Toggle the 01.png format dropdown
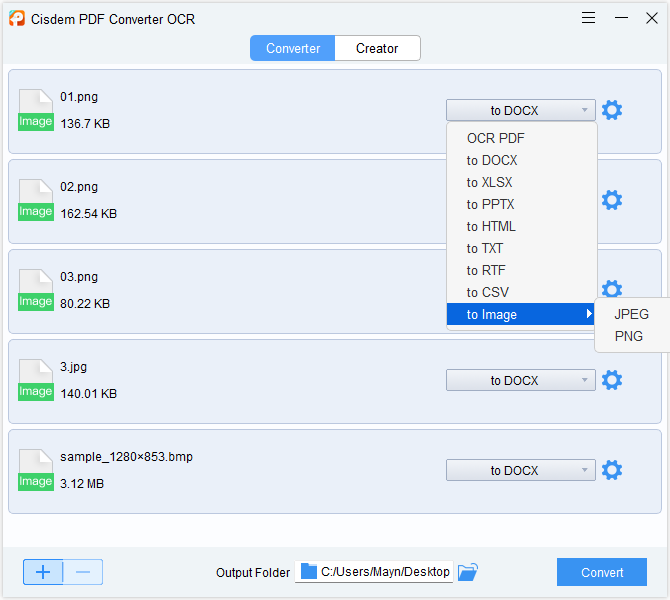The image size is (670, 600). point(520,110)
